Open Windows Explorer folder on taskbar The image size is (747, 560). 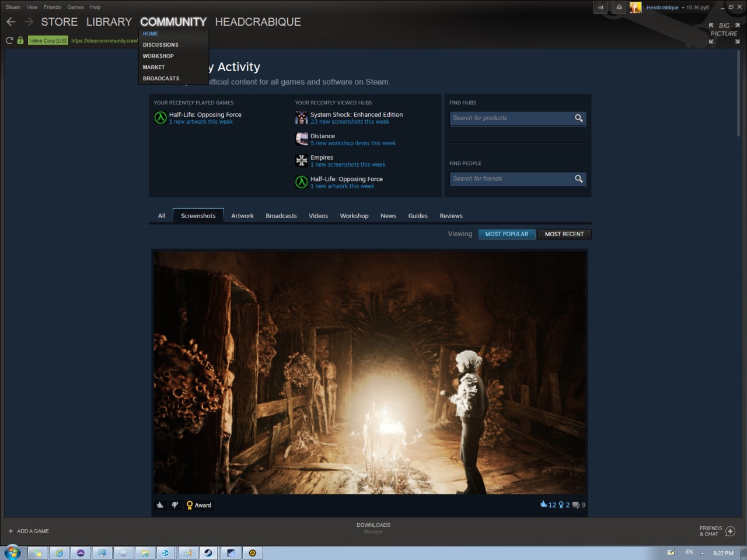pos(144,553)
